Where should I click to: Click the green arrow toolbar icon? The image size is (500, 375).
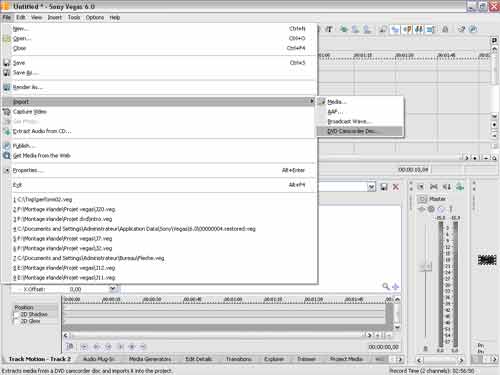344,29
